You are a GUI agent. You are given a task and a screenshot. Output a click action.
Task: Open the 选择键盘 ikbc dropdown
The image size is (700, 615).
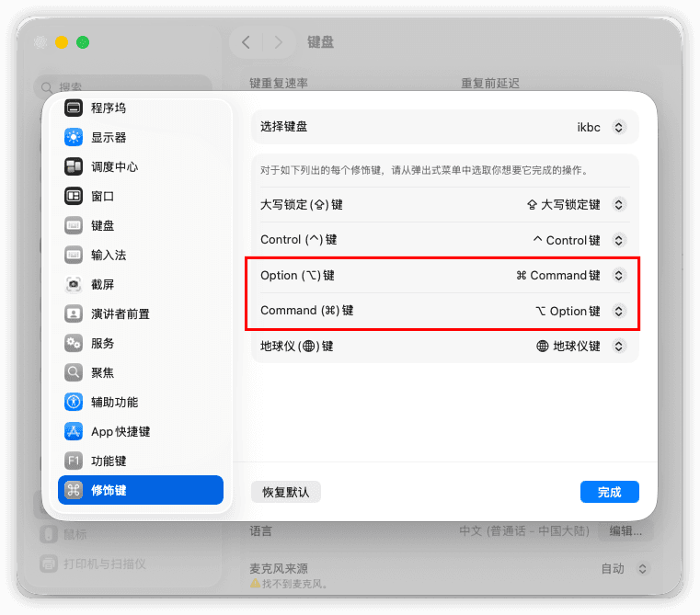tap(602, 127)
